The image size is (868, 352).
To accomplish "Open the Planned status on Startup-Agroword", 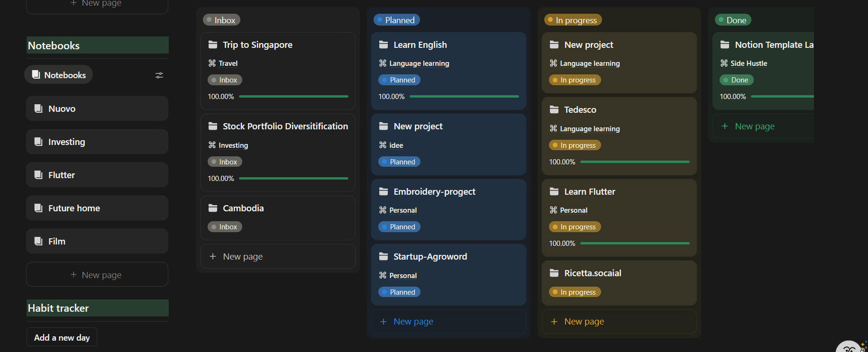I will [399, 292].
